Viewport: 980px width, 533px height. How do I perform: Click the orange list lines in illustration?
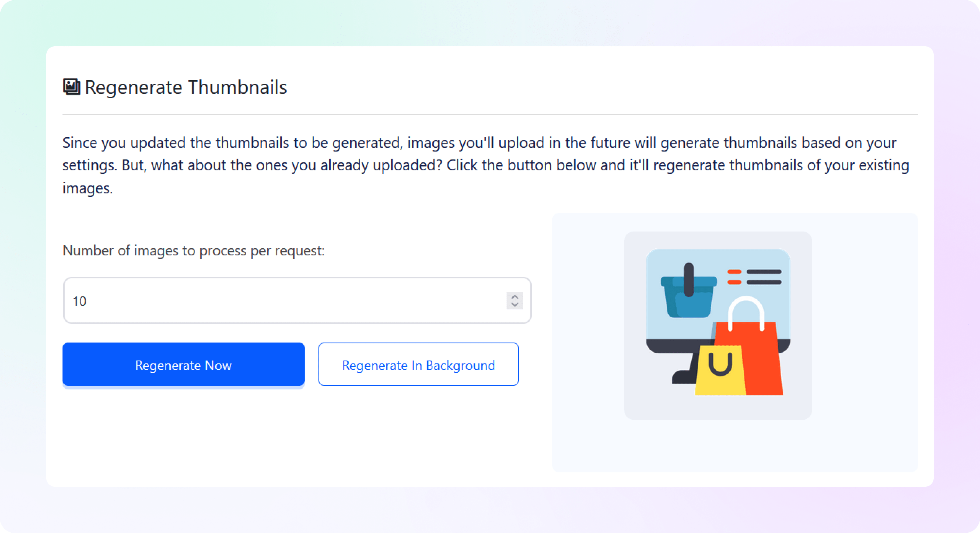734,277
